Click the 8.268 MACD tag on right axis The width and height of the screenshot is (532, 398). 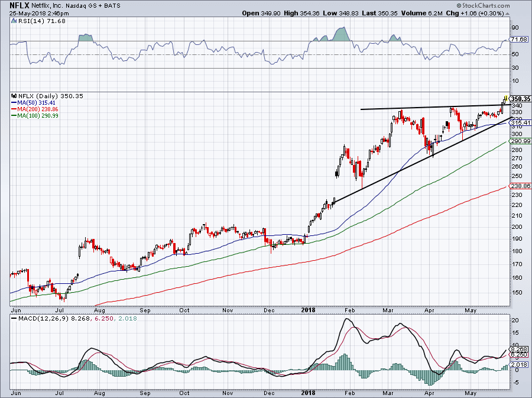(519, 349)
